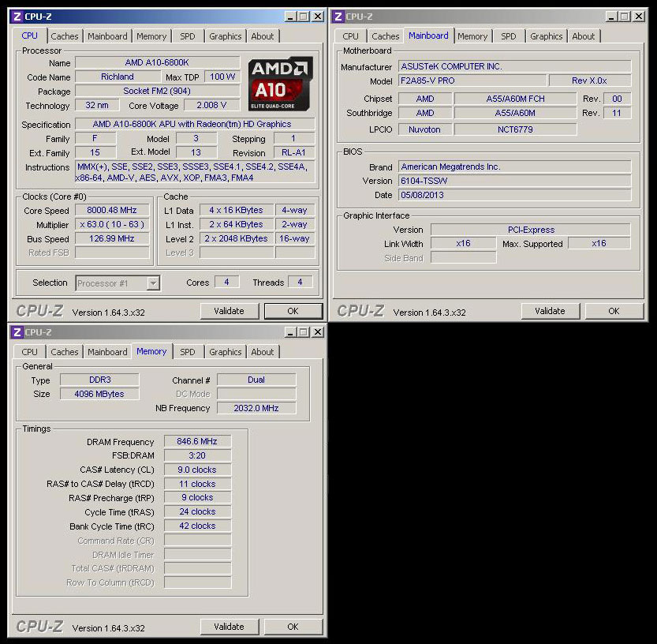The height and width of the screenshot is (644, 657).
Task: Click the L1 Data value 4 x 16 KBytes
Action: tap(237, 211)
